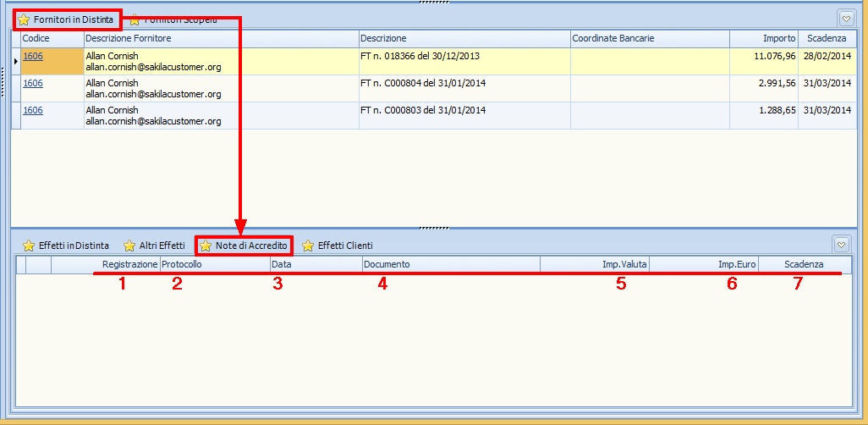
Task: Click star icon beside Note di Accredito
Action: pyautogui.click(x=206, y=246)
